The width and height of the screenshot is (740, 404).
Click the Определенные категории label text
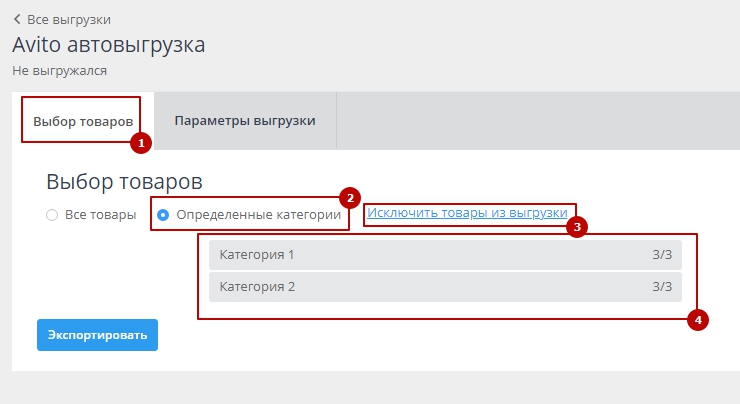coord(258,214)
